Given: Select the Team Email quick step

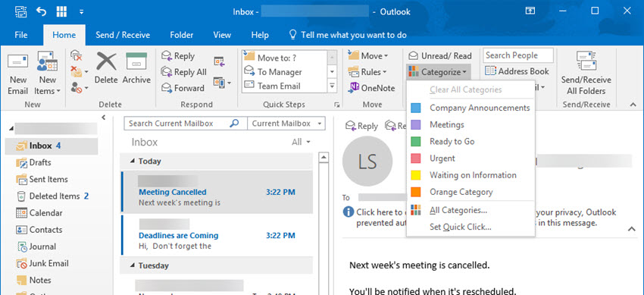Looking at the screenshot, I should (x=284, y=86).
